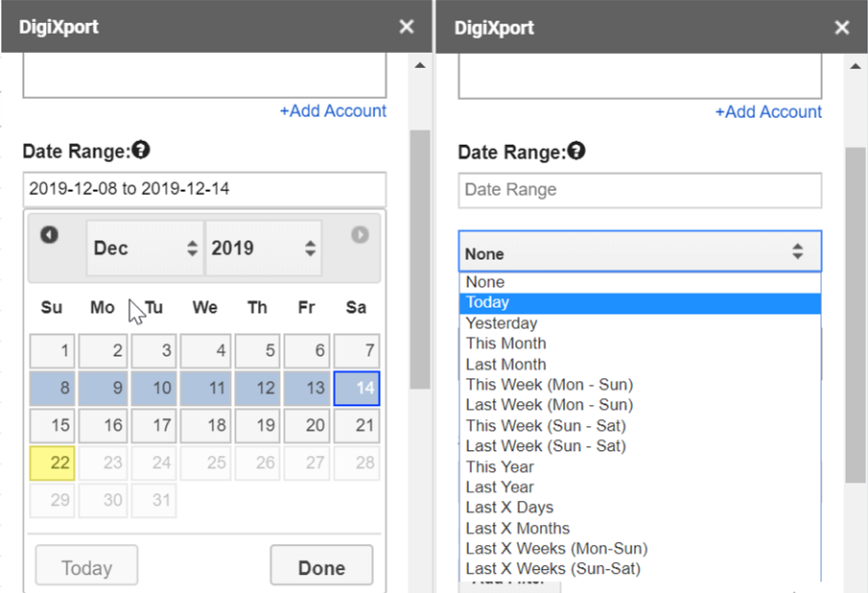This screenshot has width=868, height=593.
Task: Select December 18 in calendar
Action: [x=205, y=426]
